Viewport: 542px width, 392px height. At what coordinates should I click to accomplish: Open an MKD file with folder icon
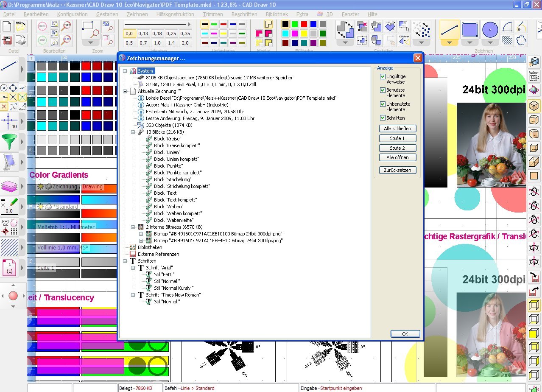(x=20, y=26)
